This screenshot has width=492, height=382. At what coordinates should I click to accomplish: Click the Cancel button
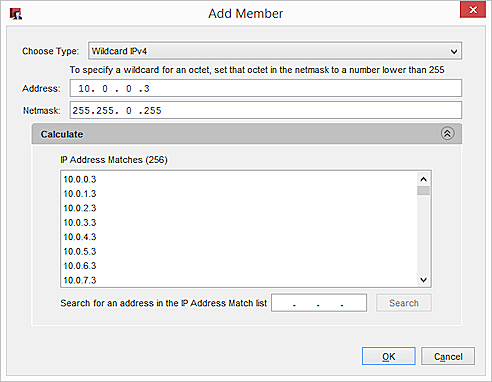(x=448, y=356)
